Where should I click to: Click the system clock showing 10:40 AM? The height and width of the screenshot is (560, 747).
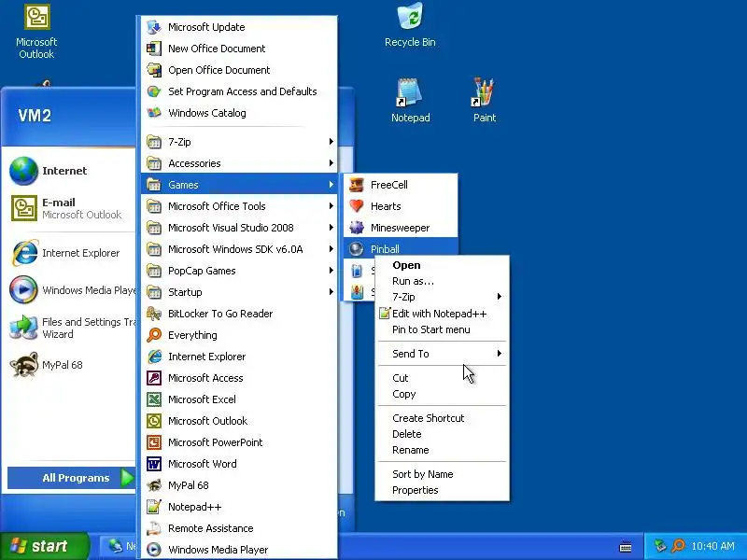[712, 546]
